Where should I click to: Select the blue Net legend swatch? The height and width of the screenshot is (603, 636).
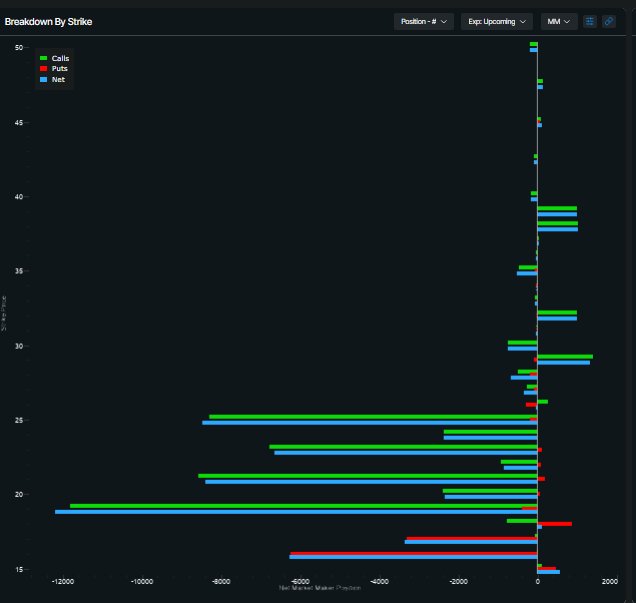pos(43,79)
